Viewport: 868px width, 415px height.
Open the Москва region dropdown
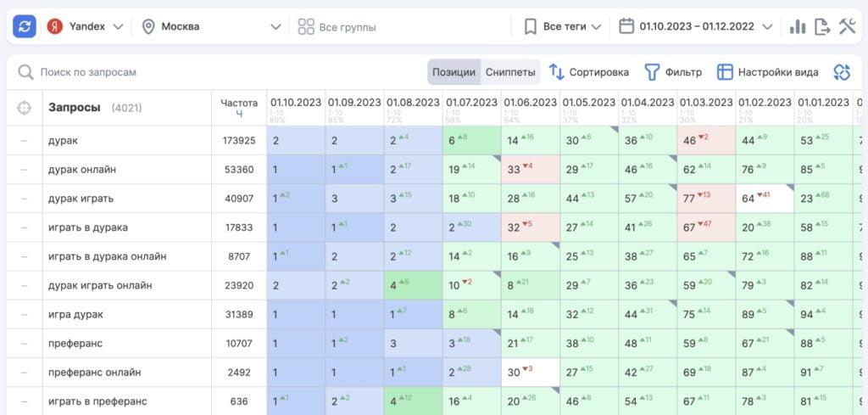point(212,26)
